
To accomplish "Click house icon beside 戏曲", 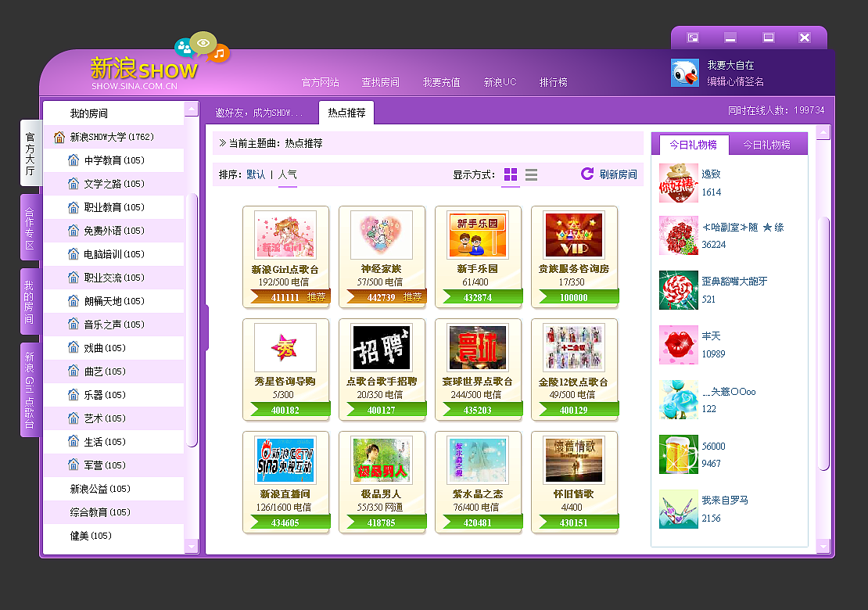I will click(x=73, y=348).
